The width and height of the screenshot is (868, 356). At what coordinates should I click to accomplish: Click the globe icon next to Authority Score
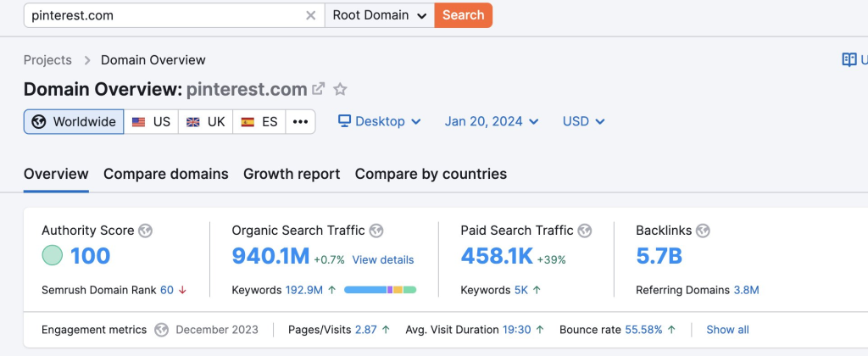point(145,231)
